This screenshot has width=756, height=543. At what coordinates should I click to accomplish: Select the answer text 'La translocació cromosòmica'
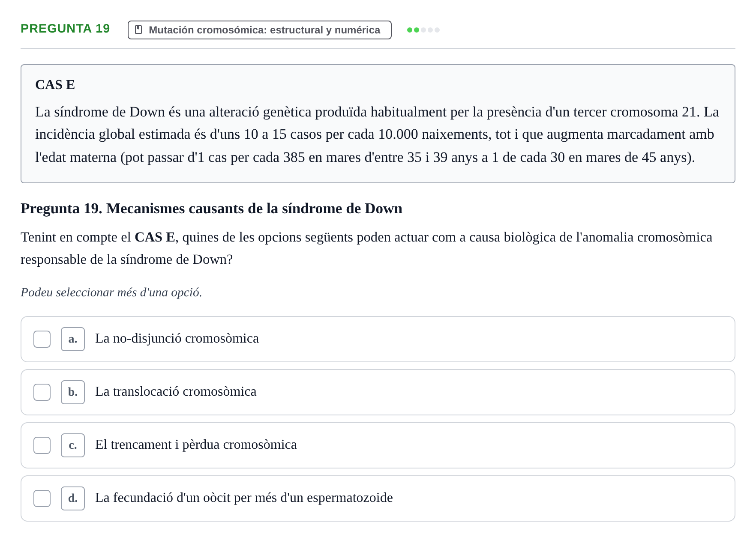176,391
